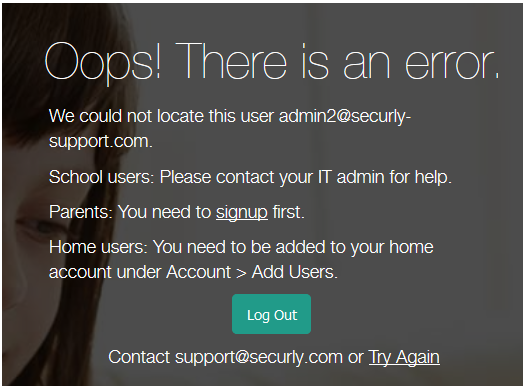Click the 'Parents:' label
525x388 pixels.
(81, 212)
